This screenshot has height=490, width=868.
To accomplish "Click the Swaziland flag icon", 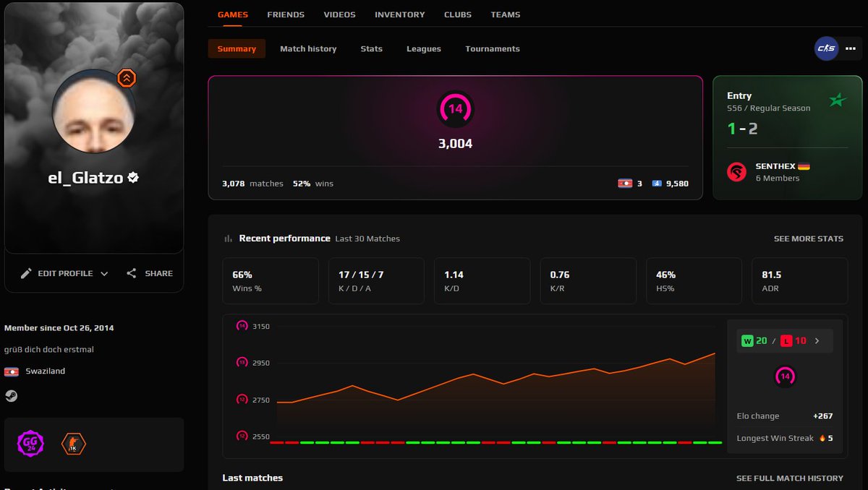I will point(12,371).
